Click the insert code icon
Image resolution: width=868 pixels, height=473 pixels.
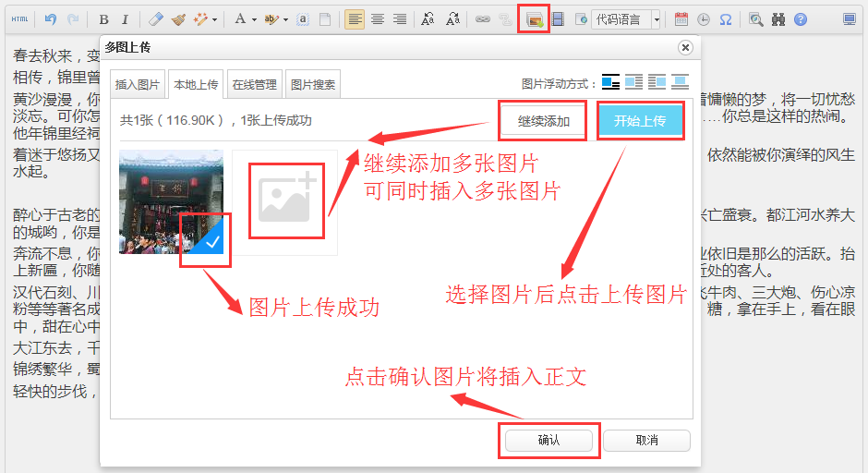[581, 19]
